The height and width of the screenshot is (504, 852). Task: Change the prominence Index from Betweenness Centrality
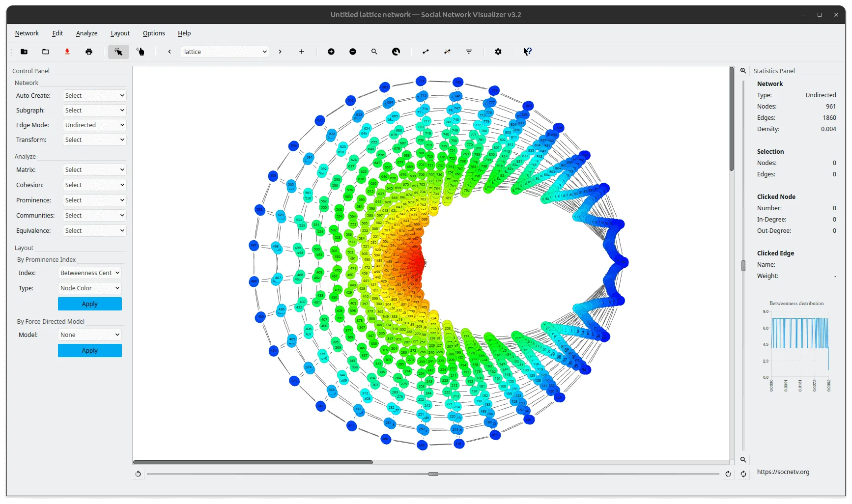tap(89, 273)
